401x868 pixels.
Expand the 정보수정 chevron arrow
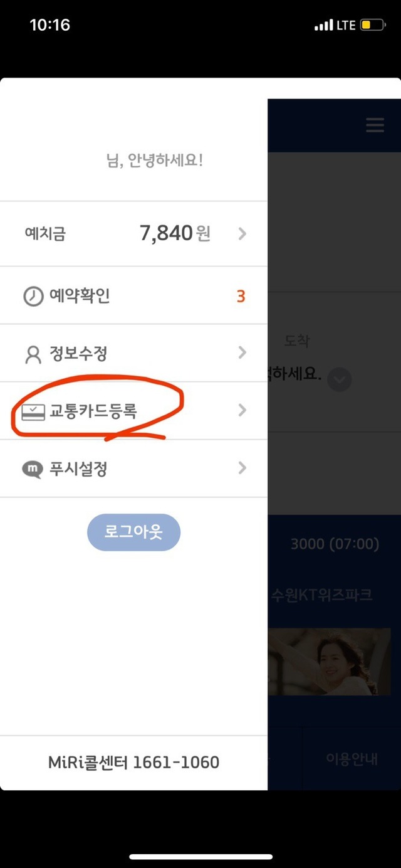[x=242, y=353]
